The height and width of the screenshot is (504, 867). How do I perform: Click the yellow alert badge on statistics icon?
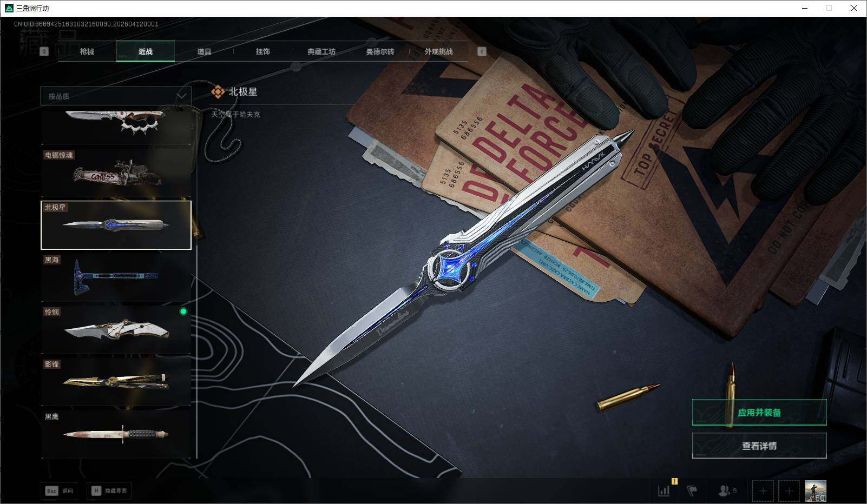pos(674,481)
